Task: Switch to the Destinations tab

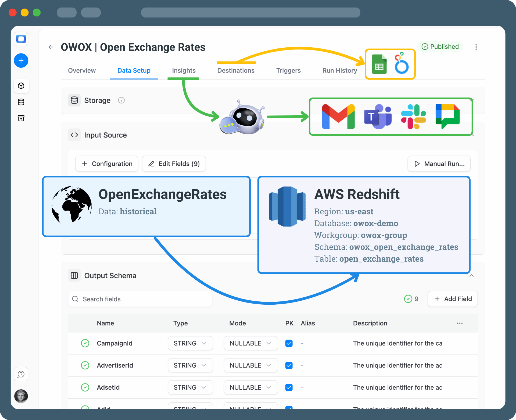Action: (x=236, y=70)
